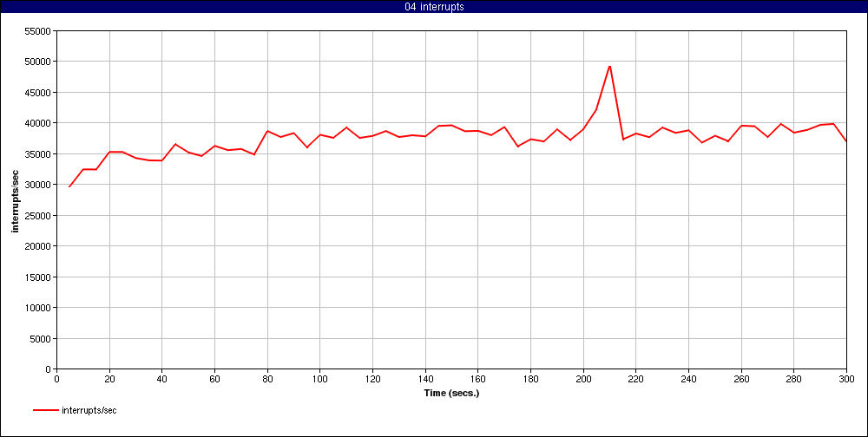Select the "interrupts/sec" legend label text

pos(89,410)
